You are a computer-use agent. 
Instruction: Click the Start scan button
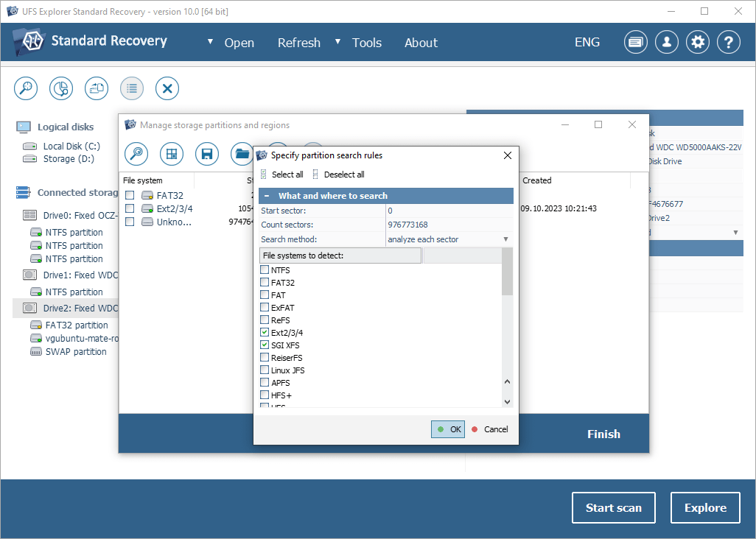click(613, 507)
